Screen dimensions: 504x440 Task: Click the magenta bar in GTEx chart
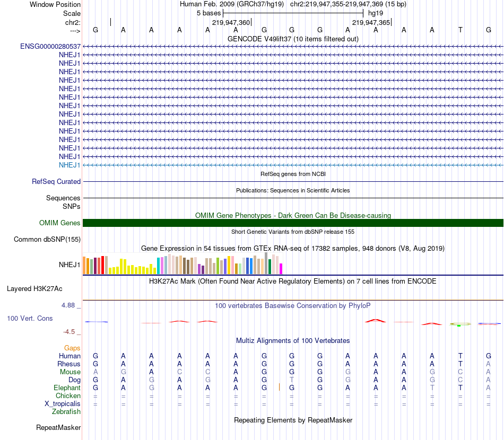281,269
